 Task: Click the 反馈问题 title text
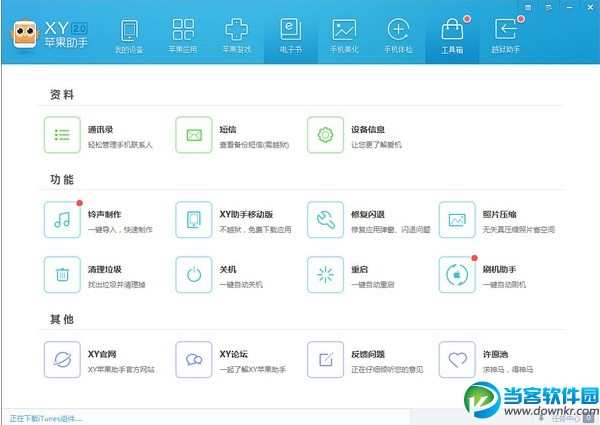coord(368,355)
